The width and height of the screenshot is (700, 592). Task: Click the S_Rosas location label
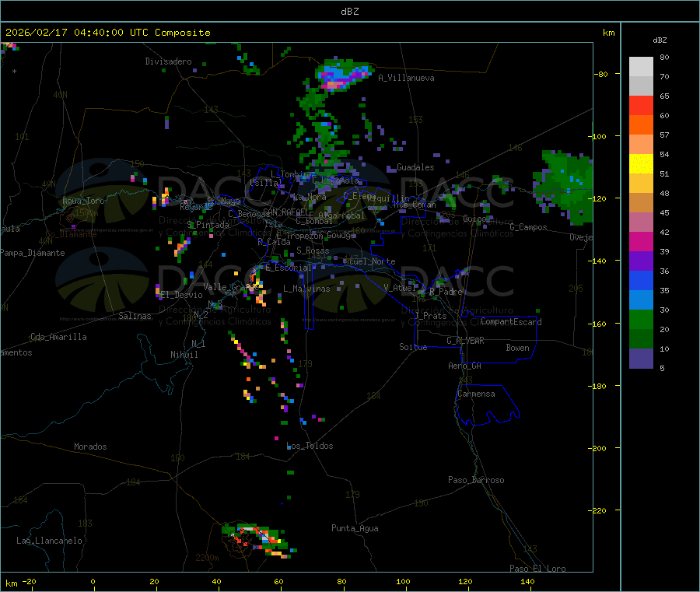tap(313, 250)
